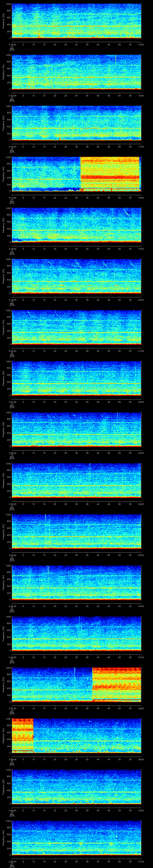Select the spectrogram starting at 3:23:00
Image resolution: width=153 pixels, height=868 pixels.
76,481
